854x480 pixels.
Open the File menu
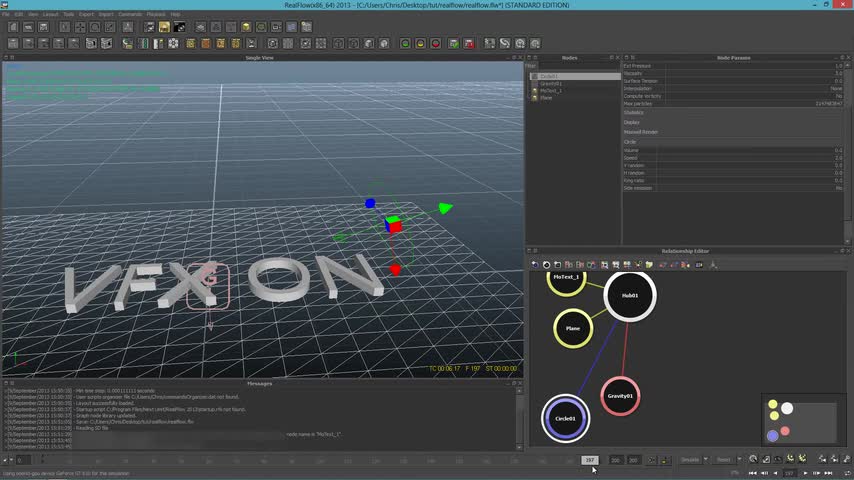[5, 14]
